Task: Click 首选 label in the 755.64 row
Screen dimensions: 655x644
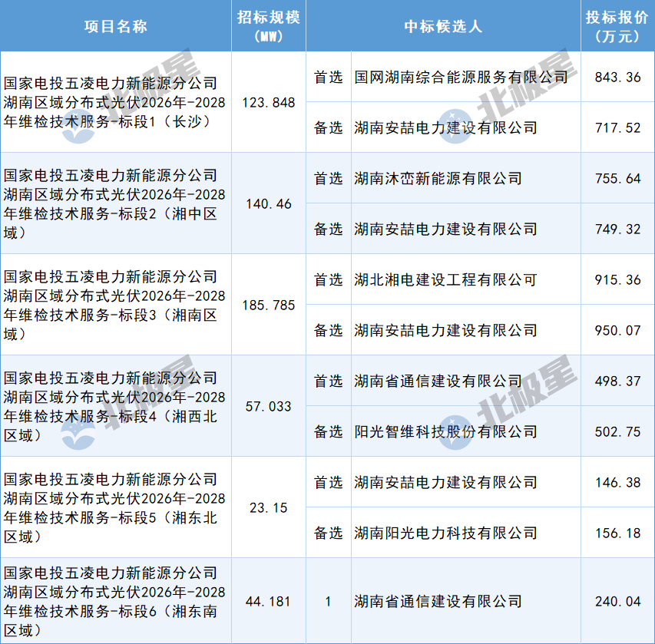Action: point(329,178)
